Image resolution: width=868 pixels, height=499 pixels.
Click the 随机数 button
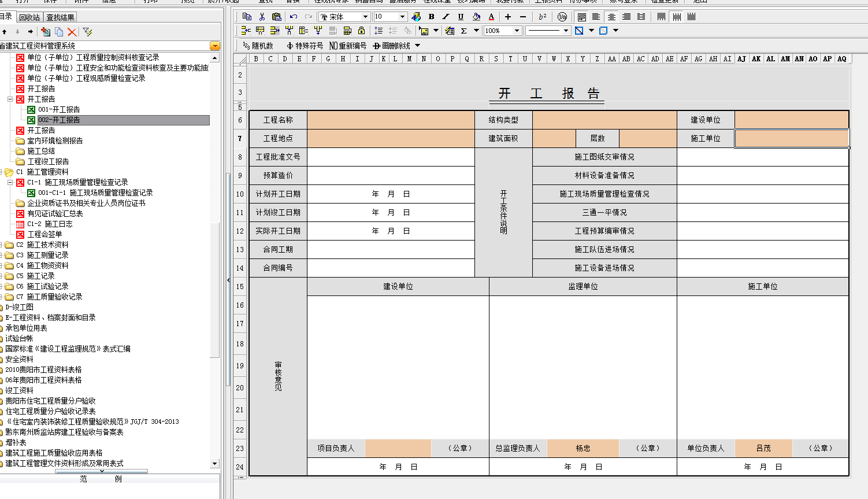click(x=258, y=46)
